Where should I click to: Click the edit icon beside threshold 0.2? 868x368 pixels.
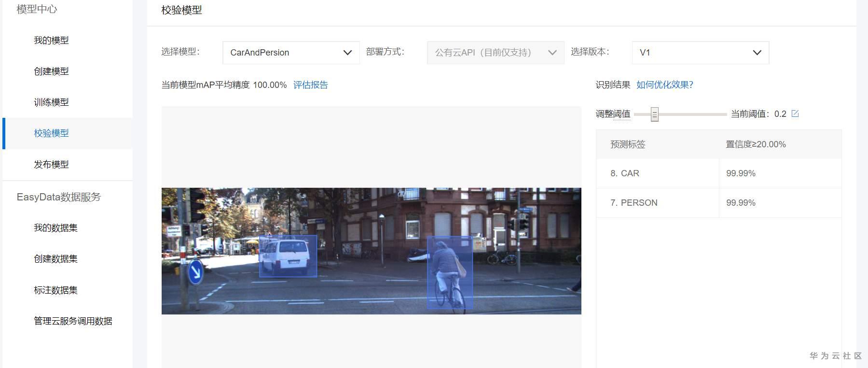795,114
